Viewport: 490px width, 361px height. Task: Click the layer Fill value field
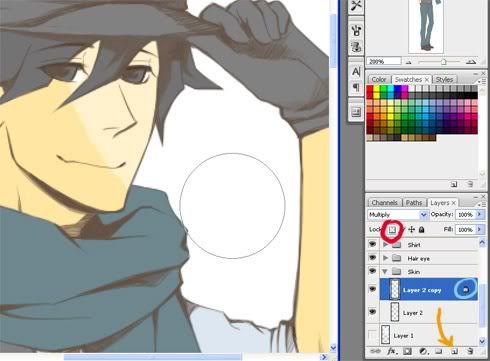pyautogui.click(x=465, y=230)
